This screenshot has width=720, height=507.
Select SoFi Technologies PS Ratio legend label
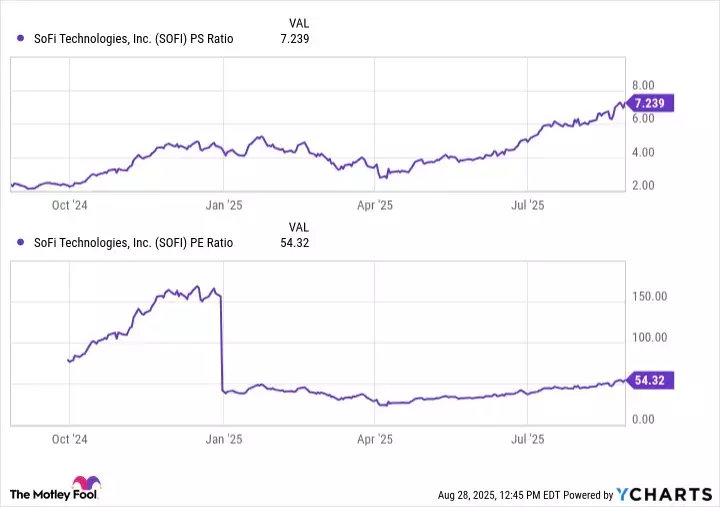132,39
